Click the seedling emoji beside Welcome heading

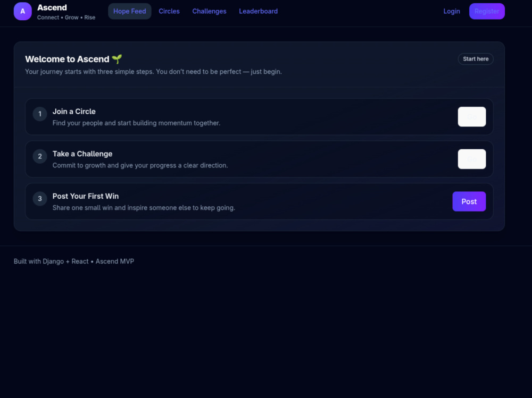(x=117, y=59)
